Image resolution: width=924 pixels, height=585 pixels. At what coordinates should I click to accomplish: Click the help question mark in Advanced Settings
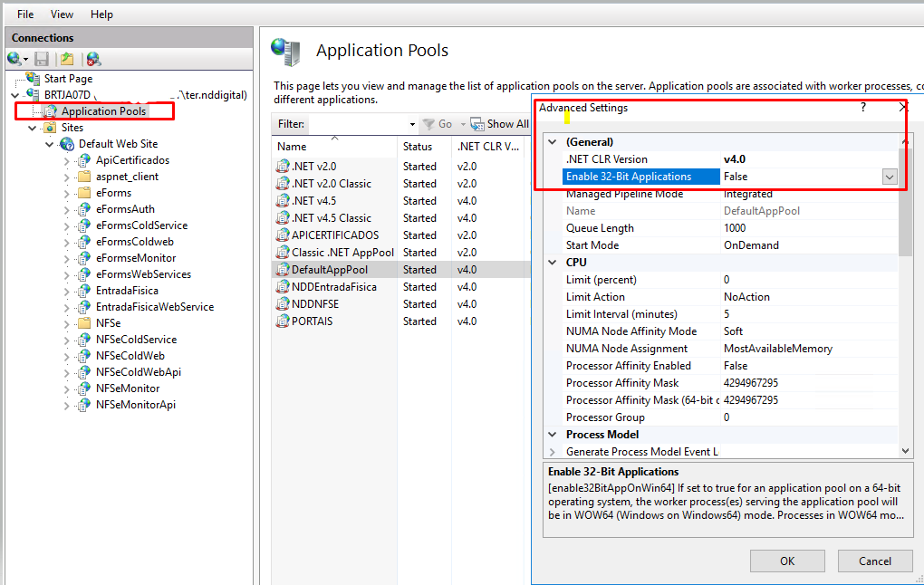point(862,108)
